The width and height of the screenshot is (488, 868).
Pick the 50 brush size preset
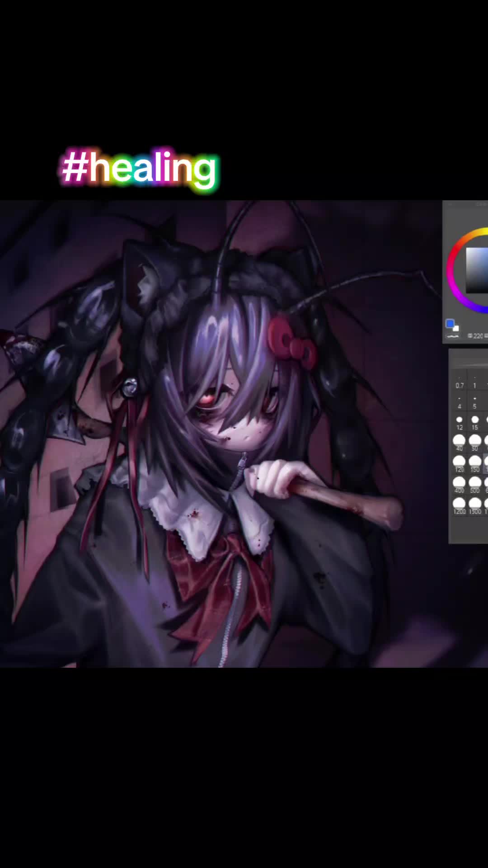click(x=474, y=443)
